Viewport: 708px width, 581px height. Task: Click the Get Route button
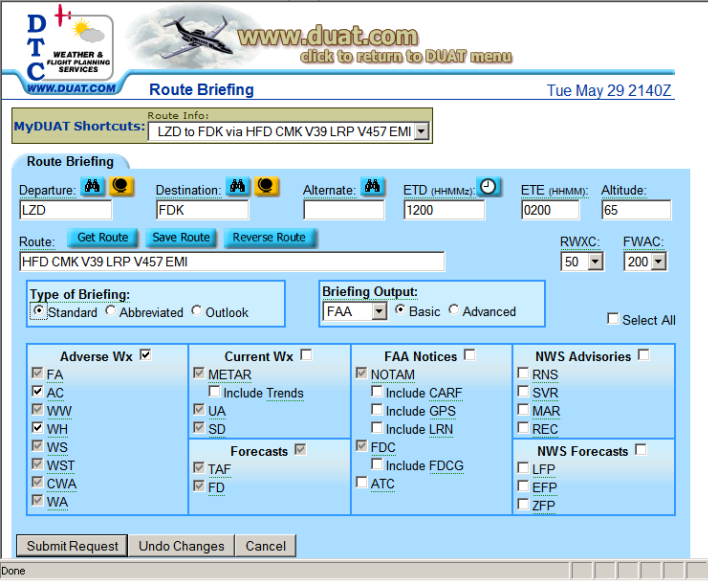(x=102, y=237)
